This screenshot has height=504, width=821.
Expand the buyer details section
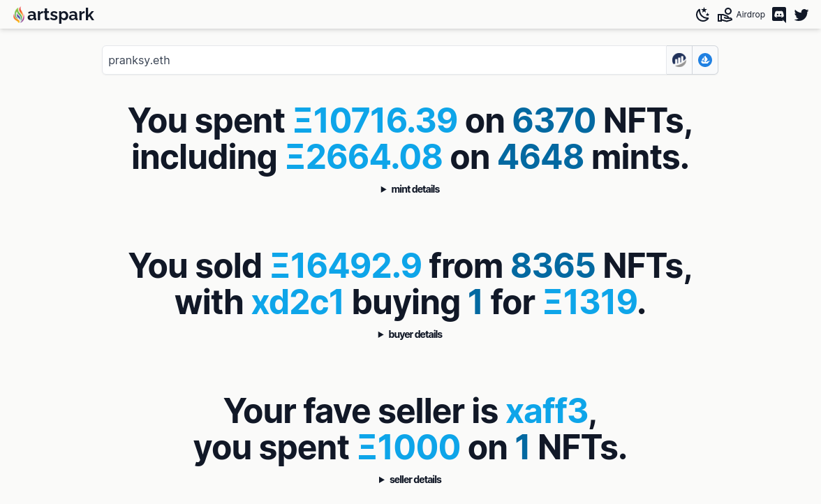tap(410, 334)
